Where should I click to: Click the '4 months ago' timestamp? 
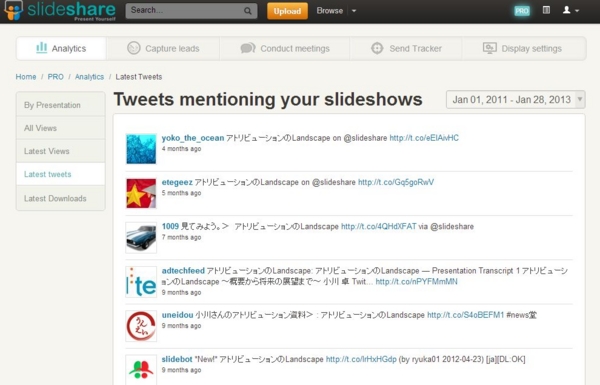[x=181, y=149]
